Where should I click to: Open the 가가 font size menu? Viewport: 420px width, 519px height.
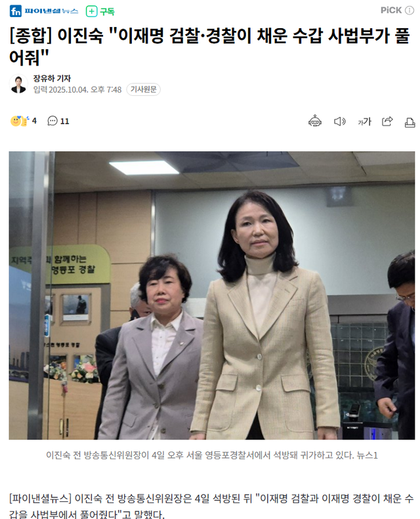click(364, 122)
